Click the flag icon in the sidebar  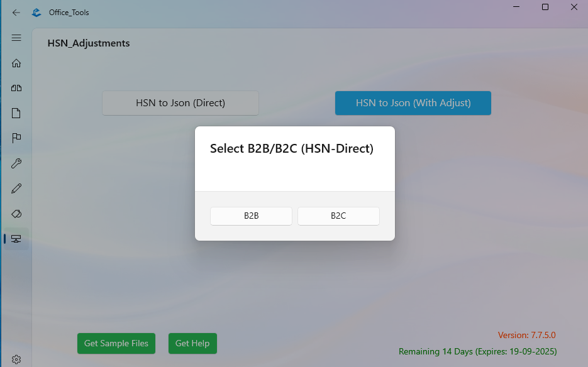click(16, 138)
